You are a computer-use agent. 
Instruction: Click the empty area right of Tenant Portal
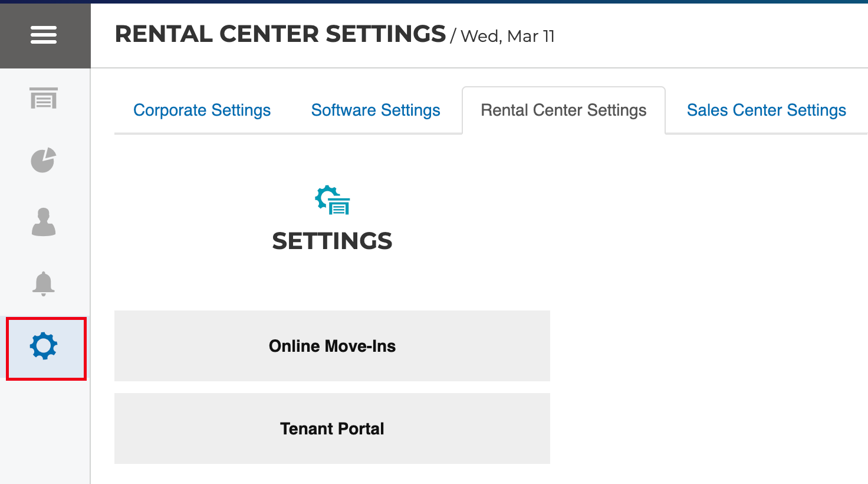click(708, 429)
